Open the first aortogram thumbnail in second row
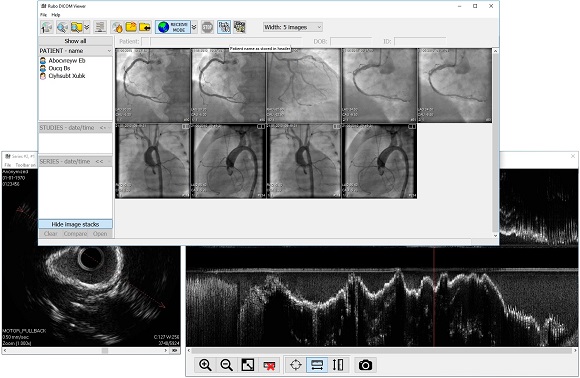The image size is (580, 378). [153, 161]
